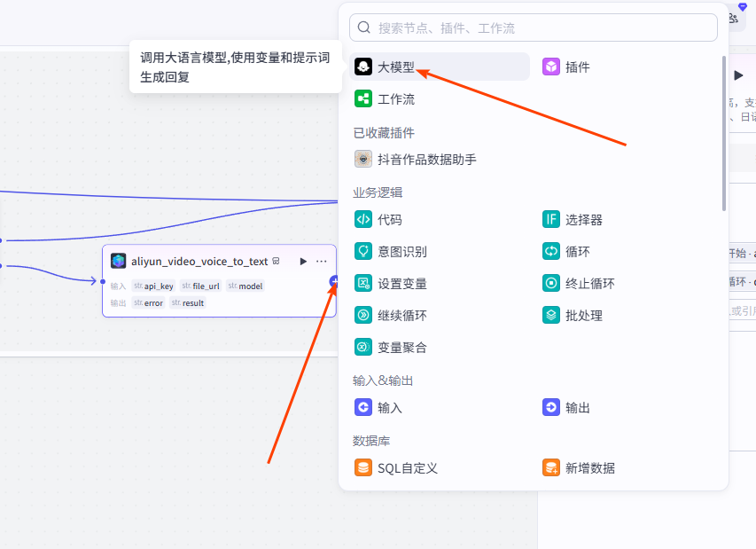Add an 输入 input node
Screen dimensions: 756x549
pos(378,408)
